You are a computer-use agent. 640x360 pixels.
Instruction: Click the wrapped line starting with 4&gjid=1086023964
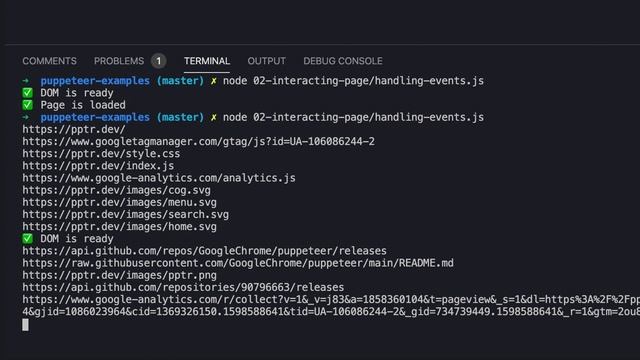[x=331, y=312]
